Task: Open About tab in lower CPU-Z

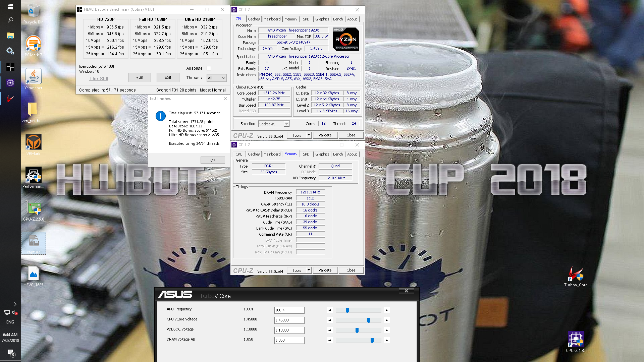Action: point(352,154)
